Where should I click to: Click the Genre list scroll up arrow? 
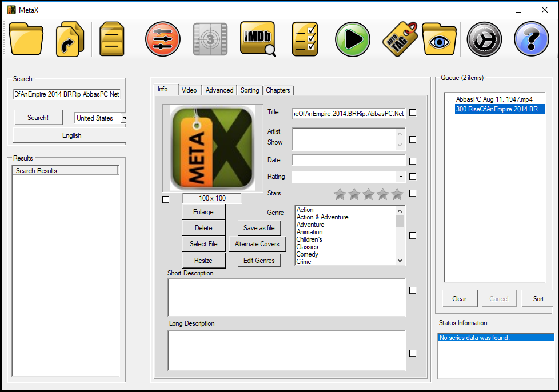pos(400,211)
